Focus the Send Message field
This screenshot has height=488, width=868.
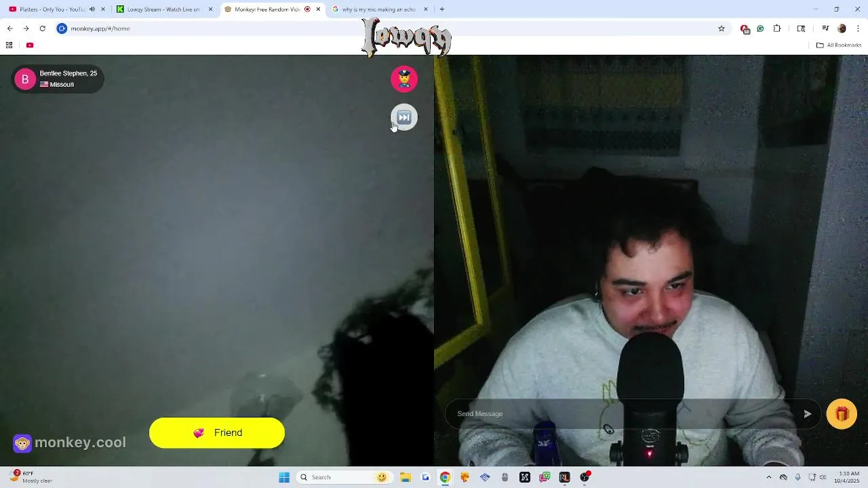pyautogui.click(x=624, y=413)
